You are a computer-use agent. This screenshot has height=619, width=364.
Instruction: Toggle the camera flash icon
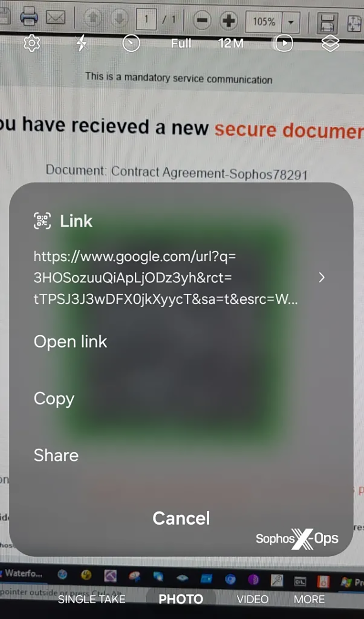tap(82, 43)
